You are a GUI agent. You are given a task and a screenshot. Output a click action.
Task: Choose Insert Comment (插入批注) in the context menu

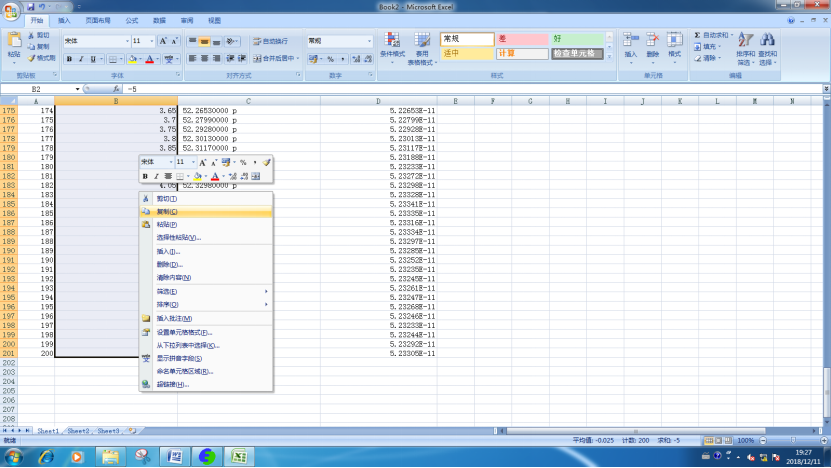[206, 319]
